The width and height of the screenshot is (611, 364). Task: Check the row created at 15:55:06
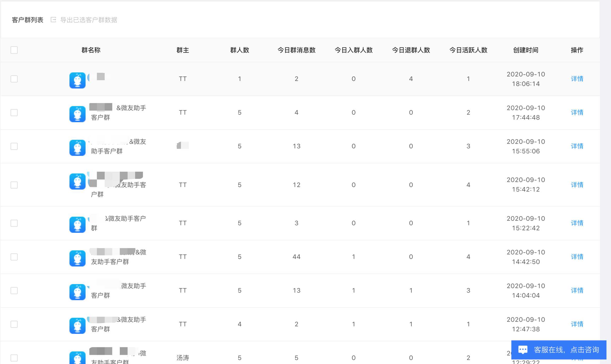[x=14, y=146]
